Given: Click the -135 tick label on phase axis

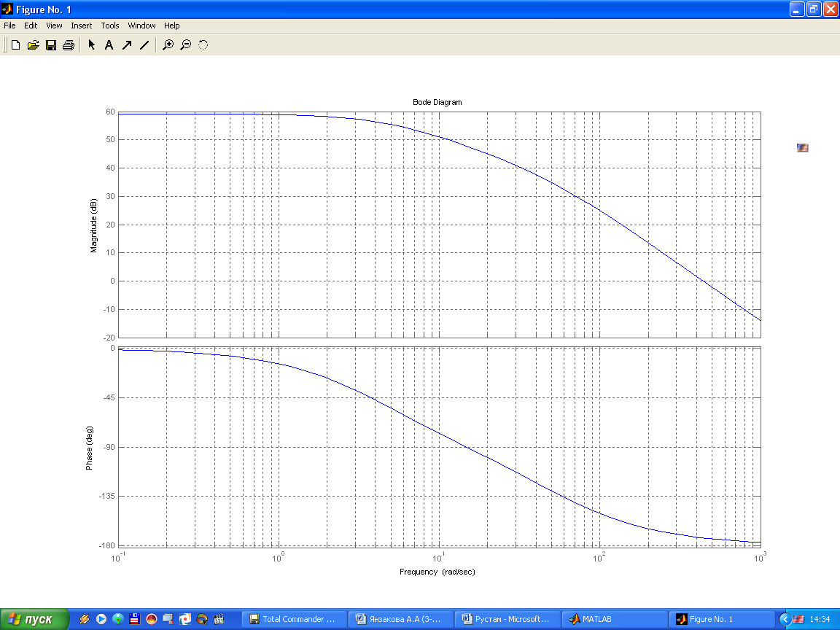Looking at the screenshot, I should (x=107, y=496).
